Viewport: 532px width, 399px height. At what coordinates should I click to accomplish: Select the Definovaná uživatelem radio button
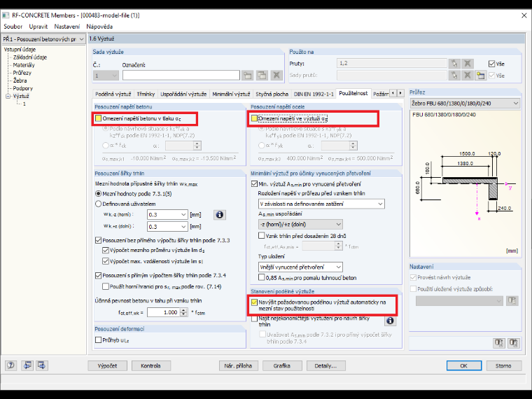(99, 204)
